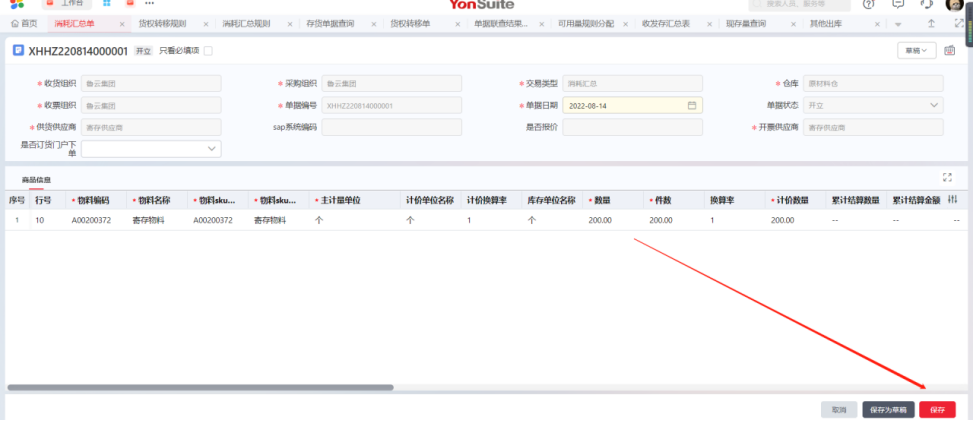Viewport: 974px width, 421px height.
Task: Switch to the 货权转移规则 tab
Action: (x=161, y=23)
